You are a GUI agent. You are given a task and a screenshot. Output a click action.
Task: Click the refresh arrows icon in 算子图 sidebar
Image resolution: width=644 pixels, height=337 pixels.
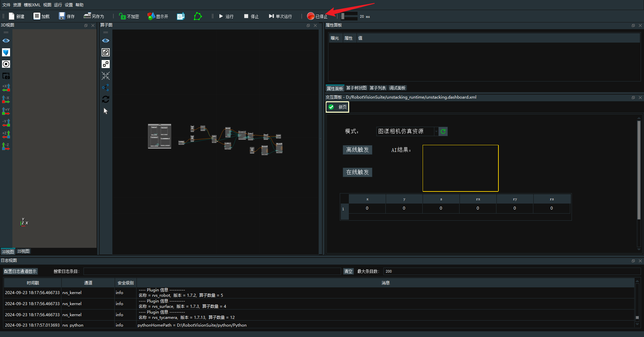coord(106,99)
